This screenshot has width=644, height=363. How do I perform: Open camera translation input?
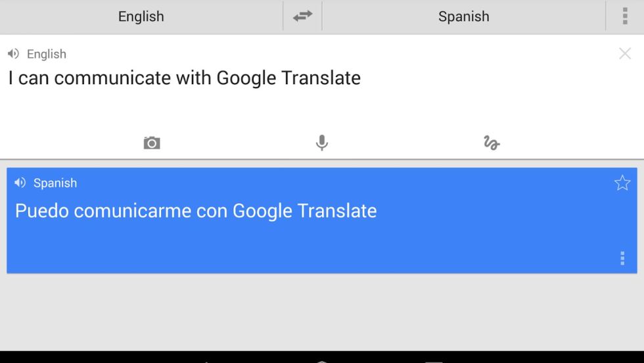pos(152,143)
